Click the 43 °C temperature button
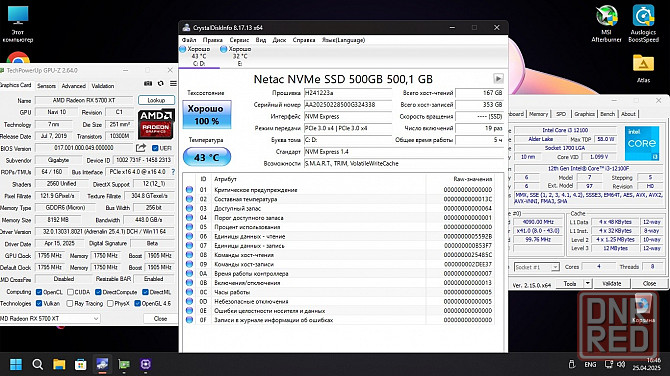The width and height of the screenshot is (670, 376). [x=207, y=157]
